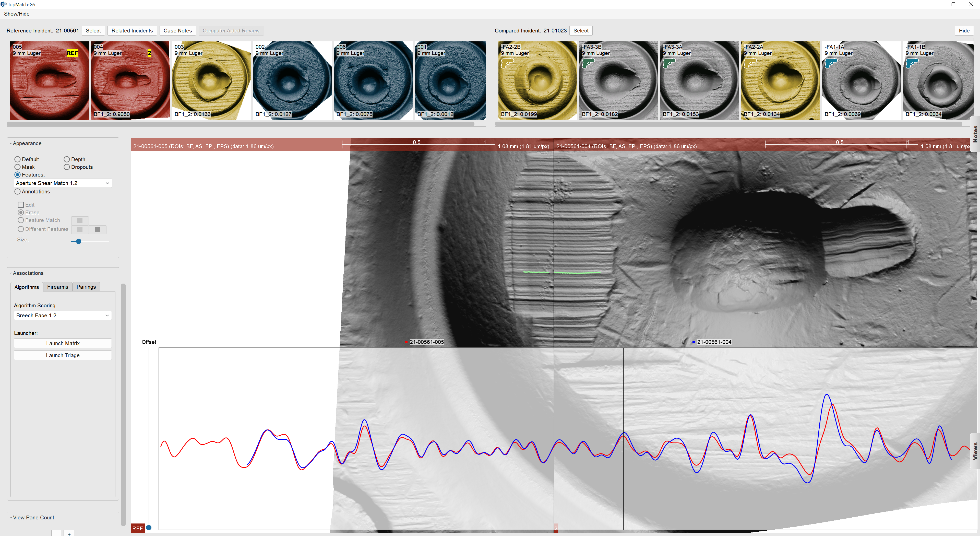The height and width of the screenshot is (536, 980).
Task: Click the TopMatch-GS application icon
Action: (x=3, y=4)
